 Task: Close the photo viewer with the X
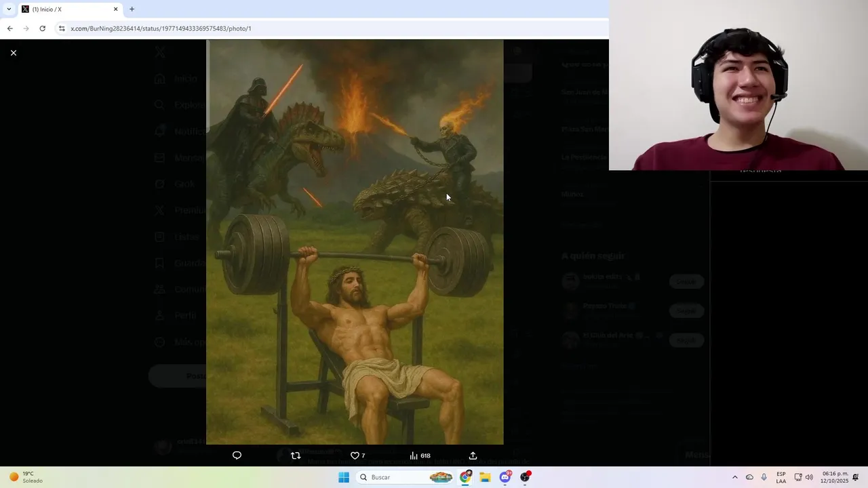pyautogui.click(x=13, y=53)
